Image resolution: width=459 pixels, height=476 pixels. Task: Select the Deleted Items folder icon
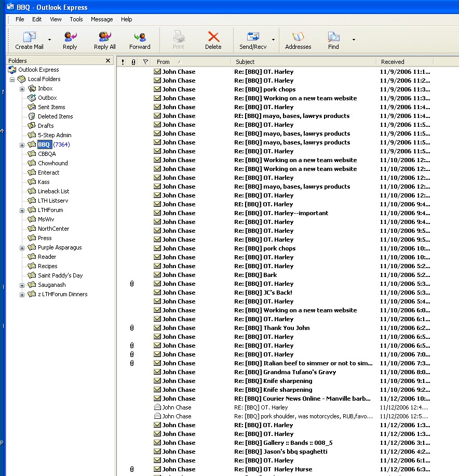pos(32,116)
